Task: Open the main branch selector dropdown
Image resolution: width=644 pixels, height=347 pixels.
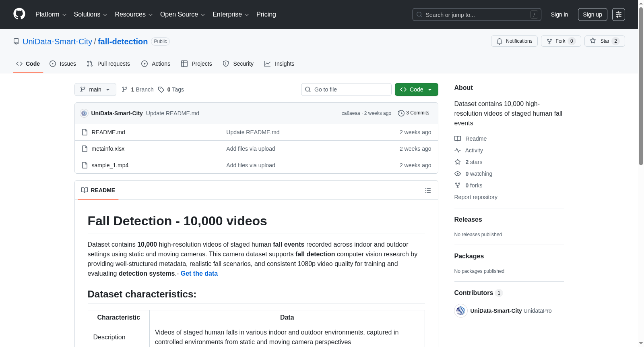Action: [x=95, y=89]
